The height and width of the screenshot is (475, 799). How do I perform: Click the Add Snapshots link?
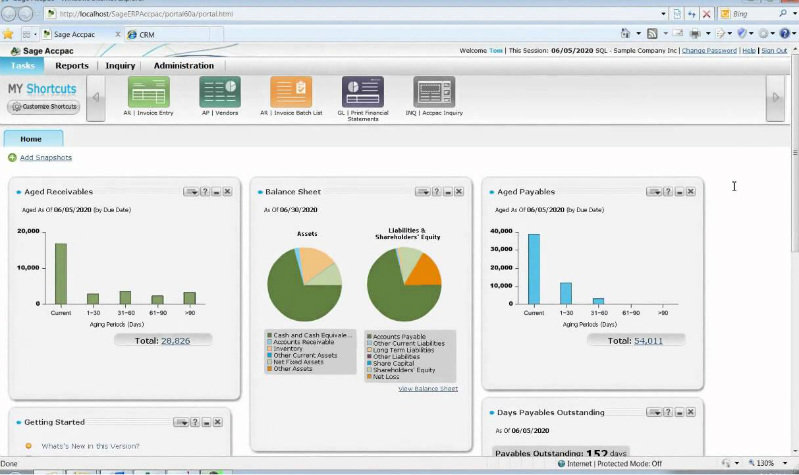click(x=46, y=157)
